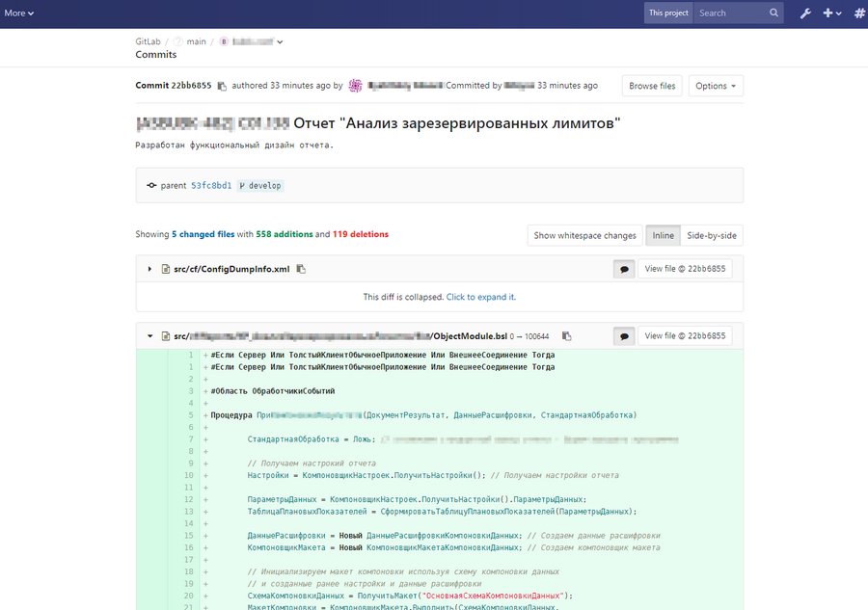Viewport: 868px width, 610px height.
Task: Expand the ConfigDumpInfo.xml diff arrow
Action: pos(149,268)
